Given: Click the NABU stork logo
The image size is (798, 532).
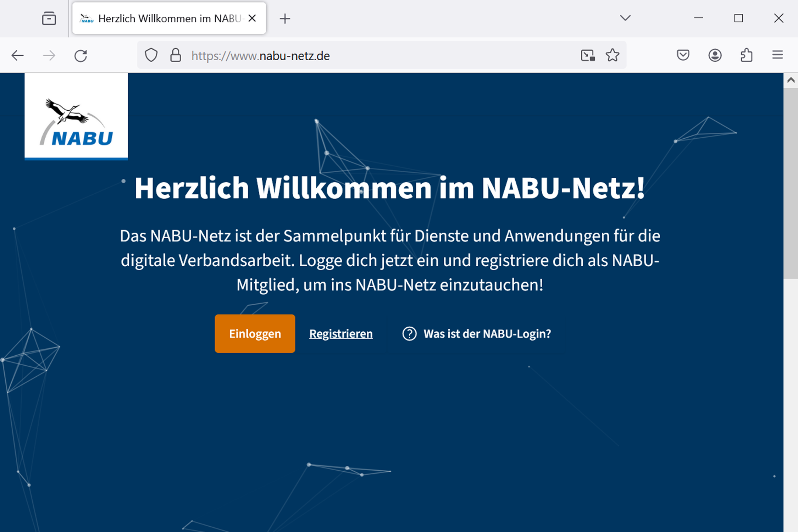Looking at the screenshot, I should pos(76,117).
